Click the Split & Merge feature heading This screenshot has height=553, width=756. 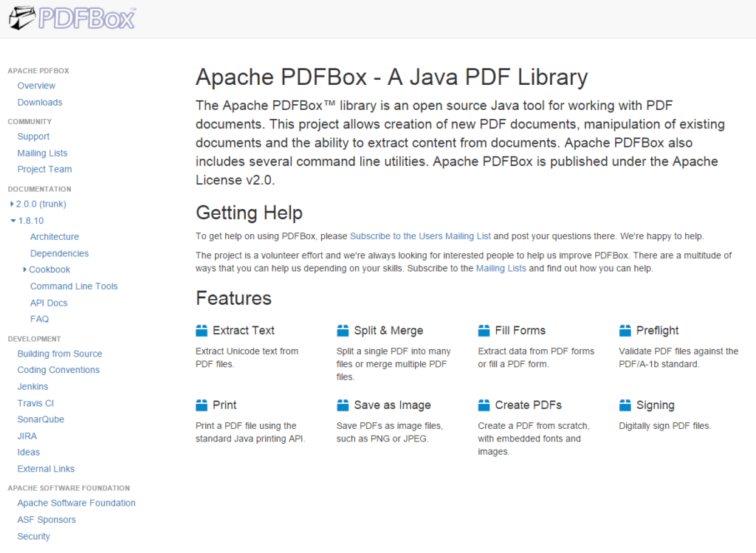[x=388, y=331]
